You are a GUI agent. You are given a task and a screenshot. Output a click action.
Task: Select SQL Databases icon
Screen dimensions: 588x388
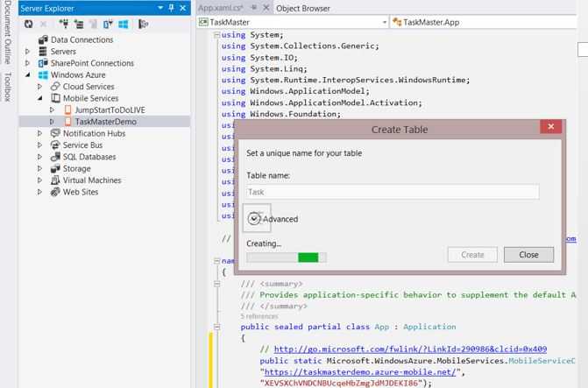55,157
